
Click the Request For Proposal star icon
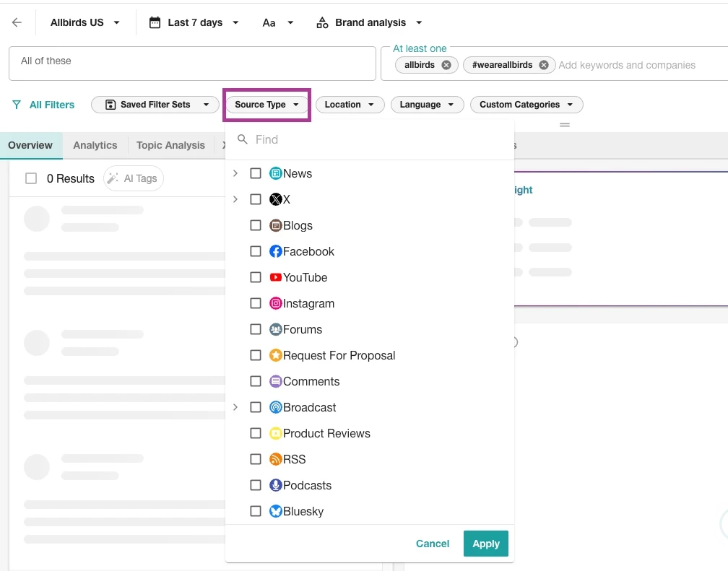(x=276, y=355)
